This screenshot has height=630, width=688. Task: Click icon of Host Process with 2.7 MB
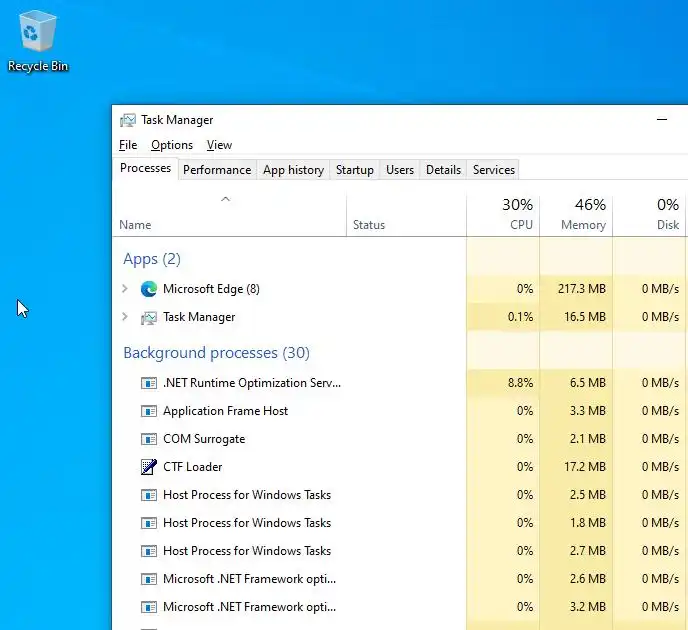click(149, 551)
